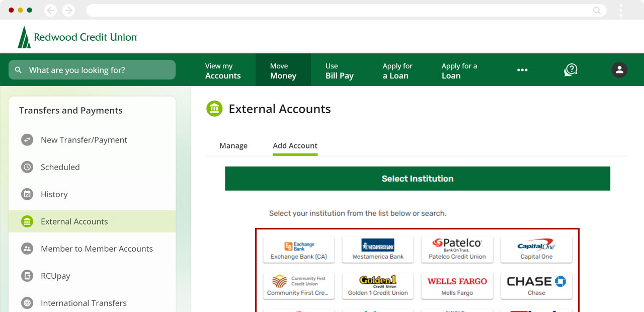Screen dimensions: 644x312
Task: Click the Member to Member people icon
Action: (x=27, y=249)
